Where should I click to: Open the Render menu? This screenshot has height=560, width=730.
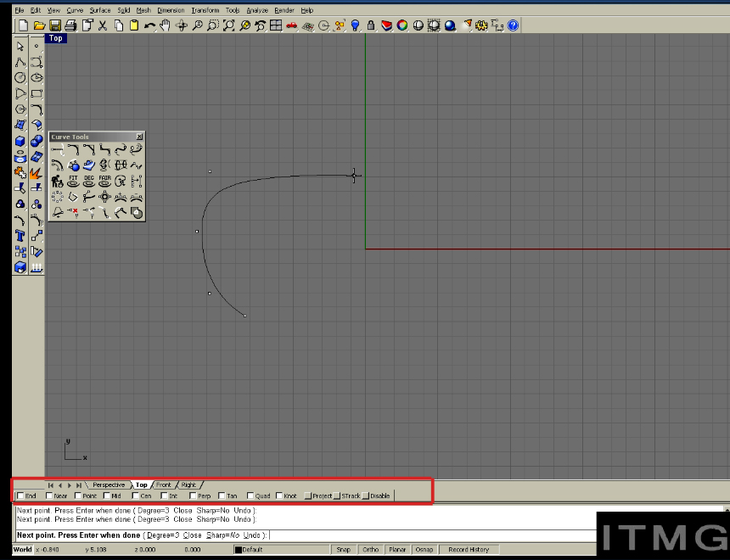[x=284, y=10]
